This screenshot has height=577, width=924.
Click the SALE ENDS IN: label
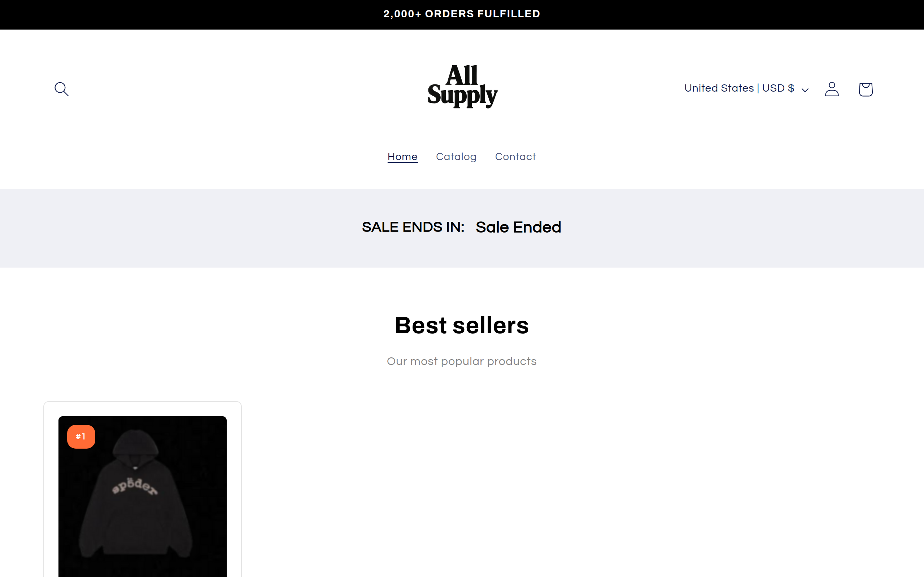[x=413, y=228]
